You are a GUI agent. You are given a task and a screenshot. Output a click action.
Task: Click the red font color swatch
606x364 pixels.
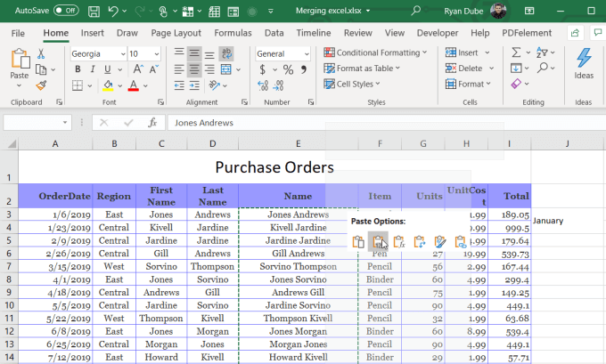(x=133, y=85)
